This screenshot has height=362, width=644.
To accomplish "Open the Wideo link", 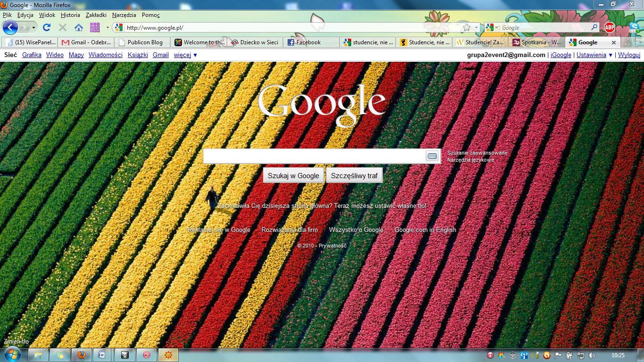I will click(x=55, y=55).
